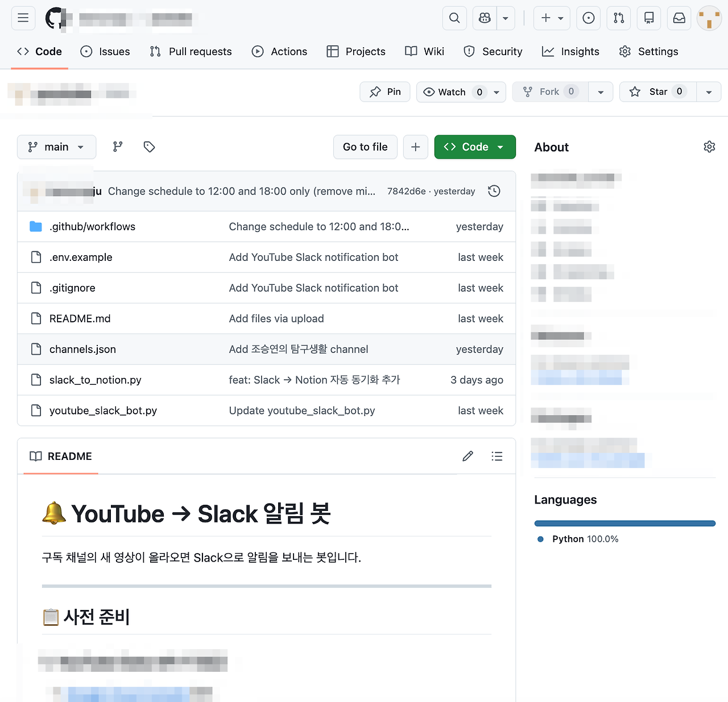This screenshot has width=728, height=702.
Task: Click the About heading
Action: 551,148
